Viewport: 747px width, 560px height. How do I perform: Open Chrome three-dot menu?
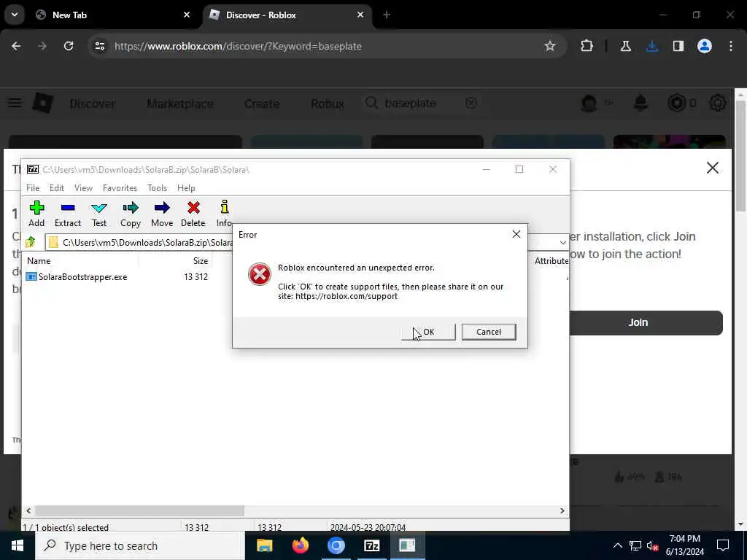coord(731,46)
